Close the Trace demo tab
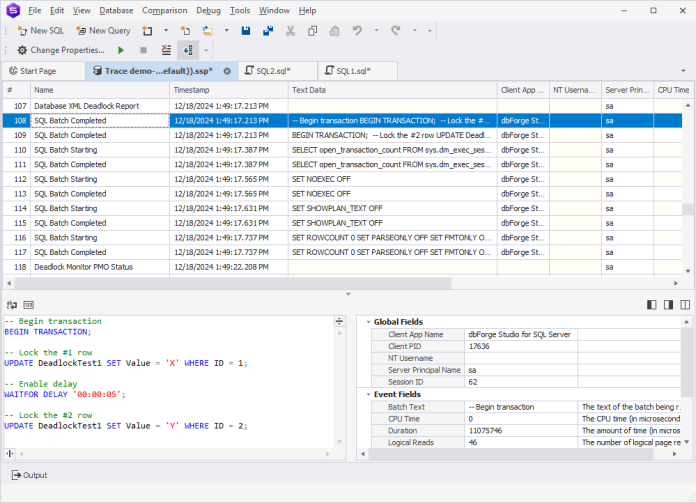This screenshot has width=696, height=503. [x=227, y=71]
